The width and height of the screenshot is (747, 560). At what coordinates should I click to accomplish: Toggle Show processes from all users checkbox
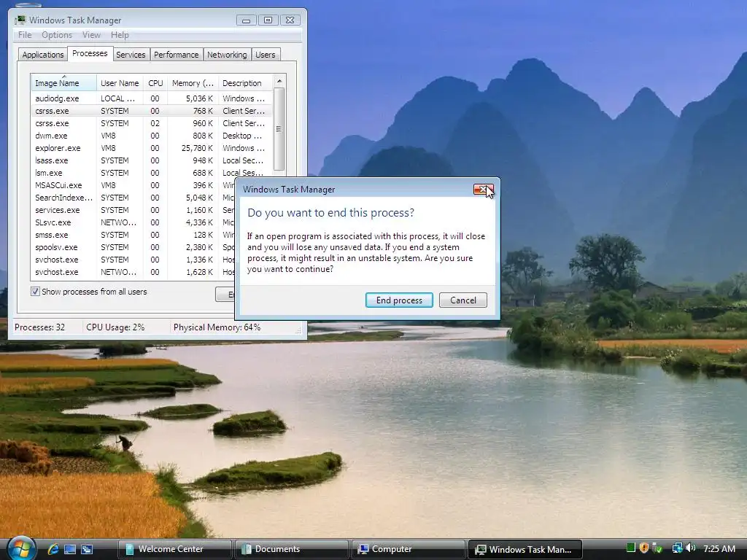click(35, 292)
